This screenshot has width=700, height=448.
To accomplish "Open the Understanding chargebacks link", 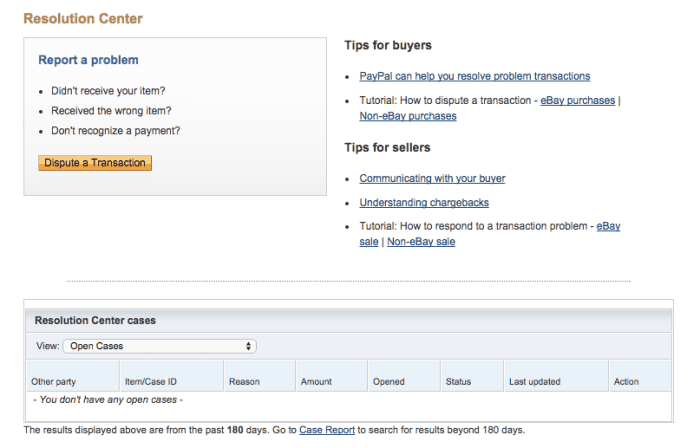I will tap(424, 203).
